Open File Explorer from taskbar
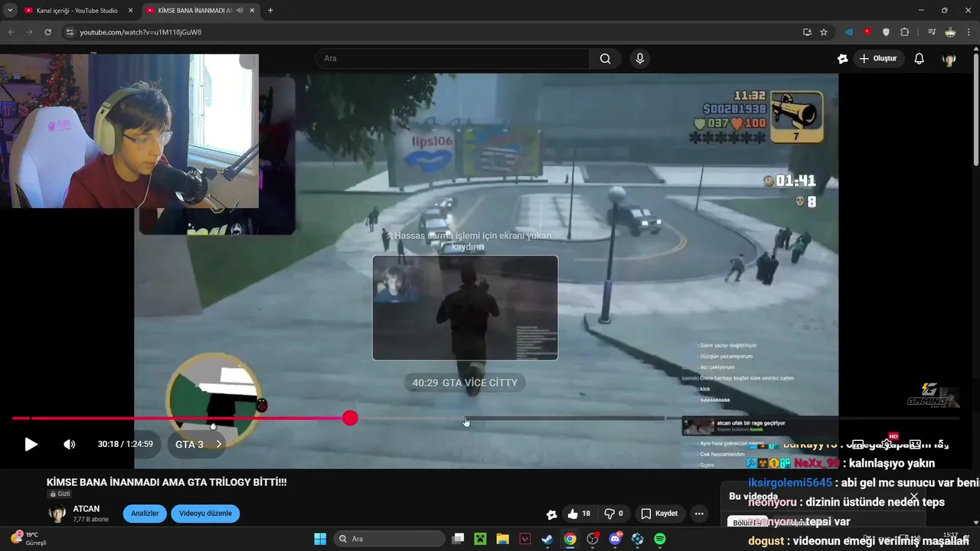The width and height of the screenshot is (980, 551). click(502, 539)
